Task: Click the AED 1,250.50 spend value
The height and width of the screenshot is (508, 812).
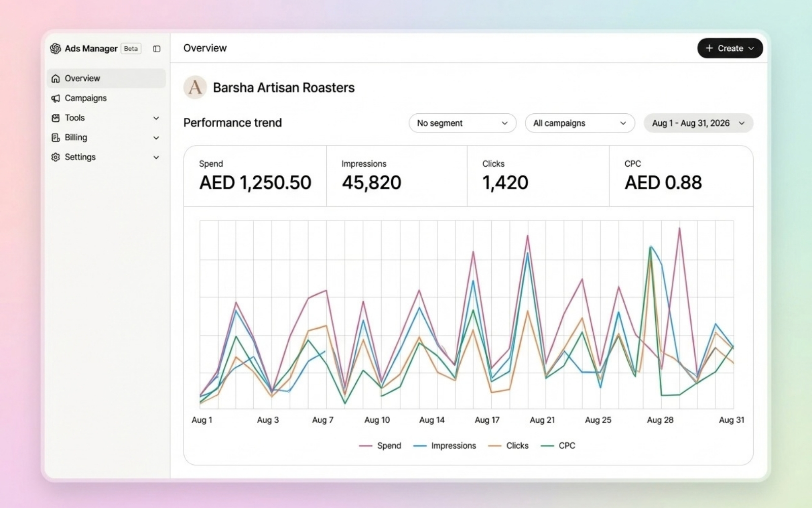Action: [x=255, y=182]
